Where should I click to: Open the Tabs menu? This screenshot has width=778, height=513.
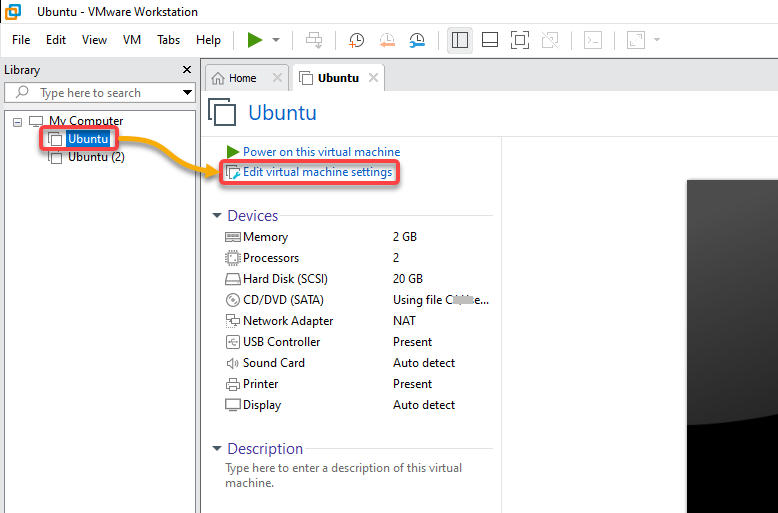point(168,40)
